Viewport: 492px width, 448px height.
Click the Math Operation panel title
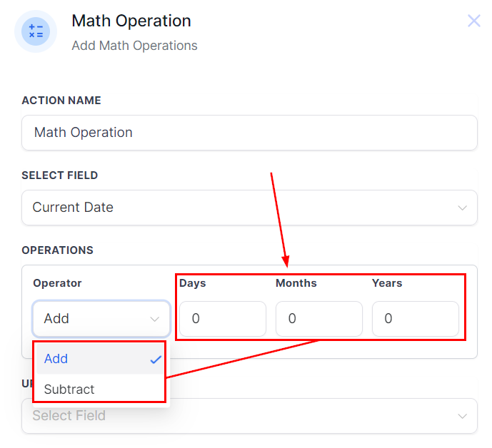point(131,21)
